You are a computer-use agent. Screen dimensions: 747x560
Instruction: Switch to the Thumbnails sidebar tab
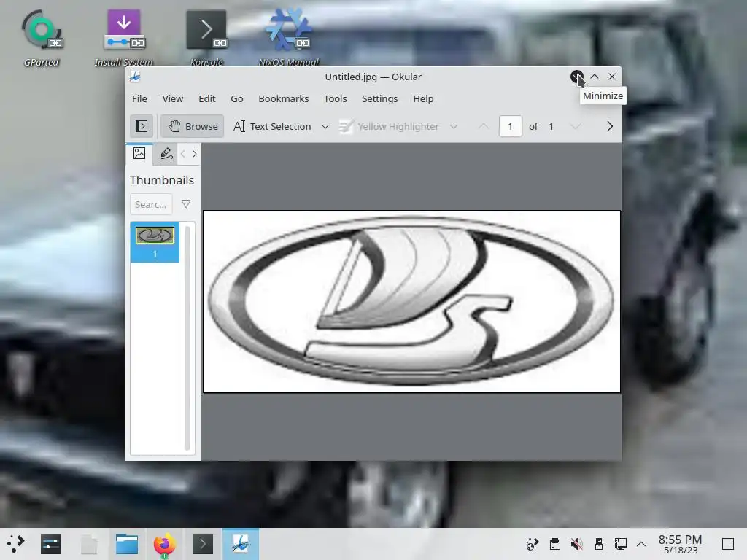tap(139, 153)
